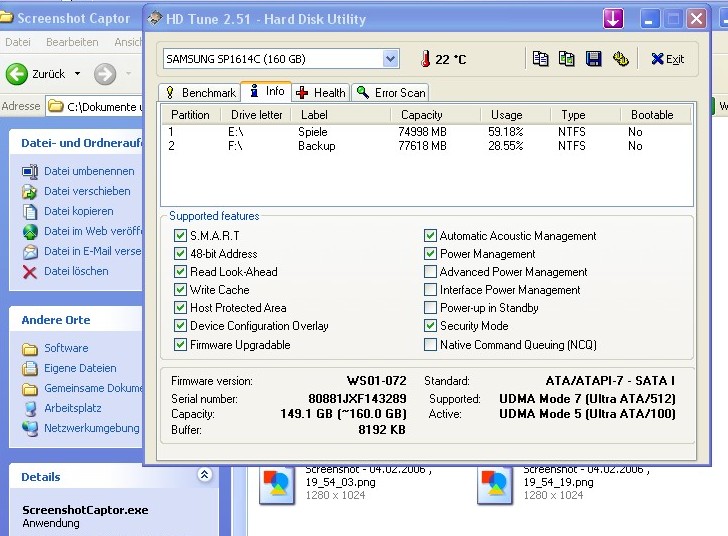Open the Bearbeiten menu

click(x=72, y=42)
